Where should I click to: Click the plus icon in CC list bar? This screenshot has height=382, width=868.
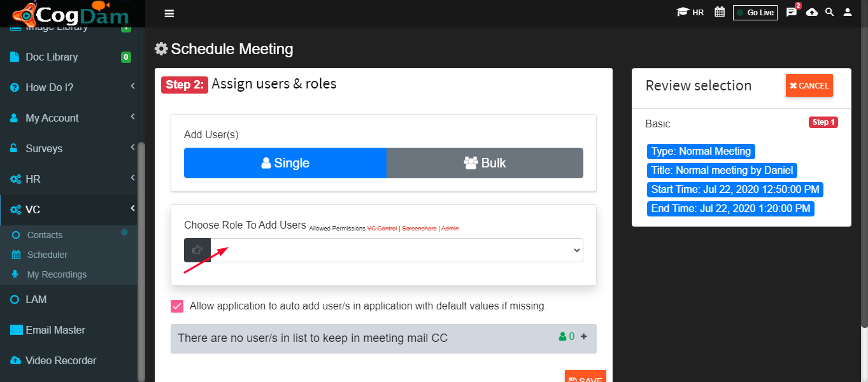click(x=584, y=337)
